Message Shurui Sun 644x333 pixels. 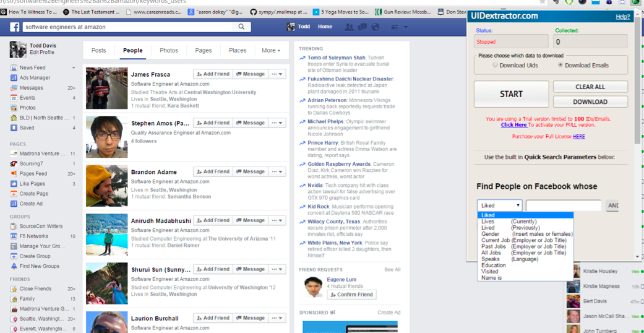[251, 269]
